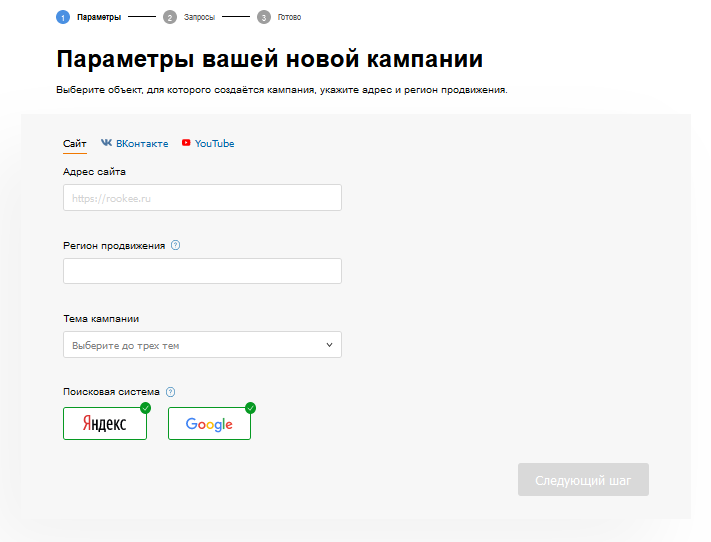
Task: Open help icon beside Регион продвижения
Action: [176, 246]
